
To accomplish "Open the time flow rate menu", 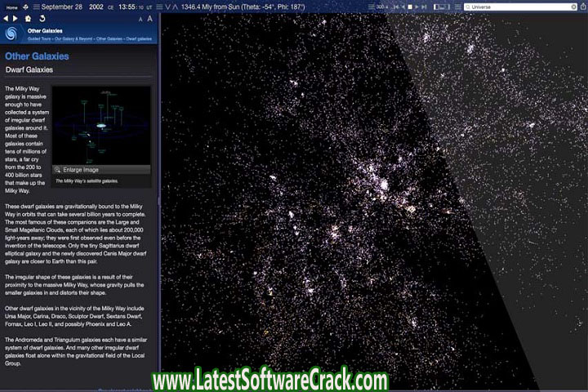I will [371, 7].
